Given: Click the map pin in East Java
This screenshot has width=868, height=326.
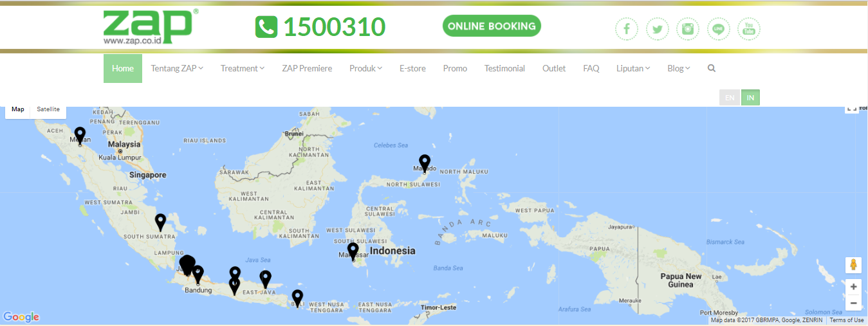Looking at the screenshot, I should (x=265, y=278).
